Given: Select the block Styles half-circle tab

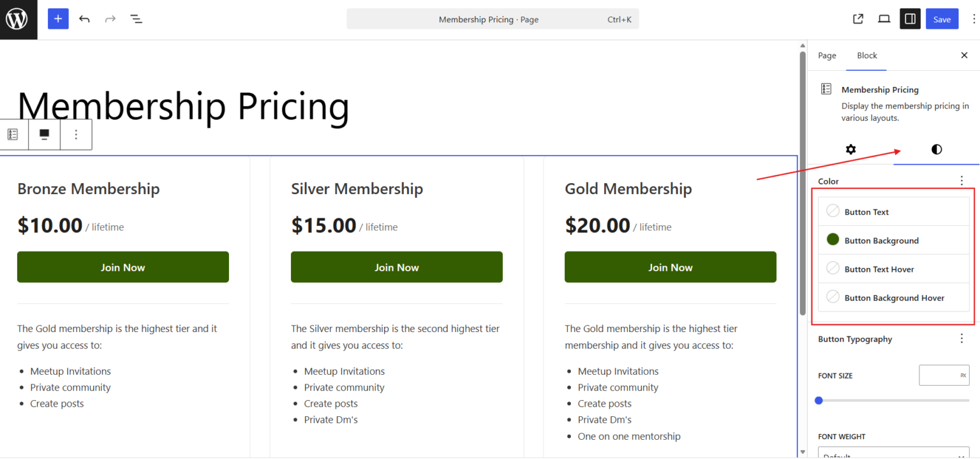Looking at the screenshot, I should [x=936, y=149].
